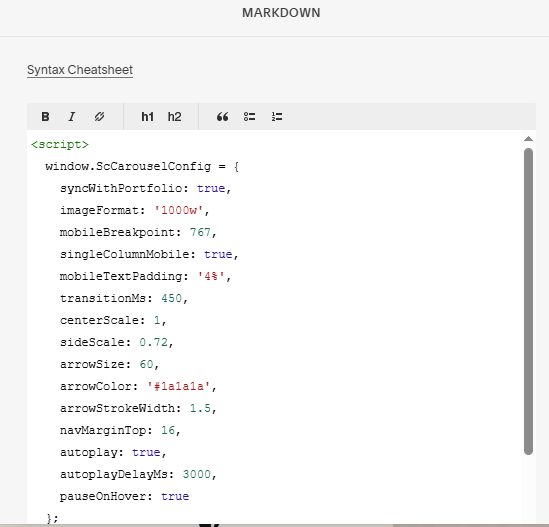Apply italic formatting with I icon
Viewport: 549px width, 527px height.
pos(72,117)
